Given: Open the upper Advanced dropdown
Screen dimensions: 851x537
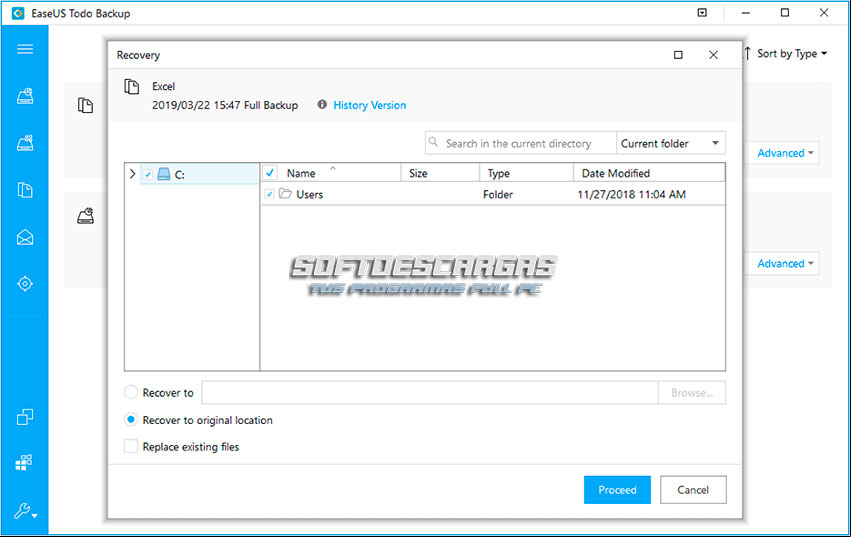Looking at the screenshot, I should tap(785, 153).
